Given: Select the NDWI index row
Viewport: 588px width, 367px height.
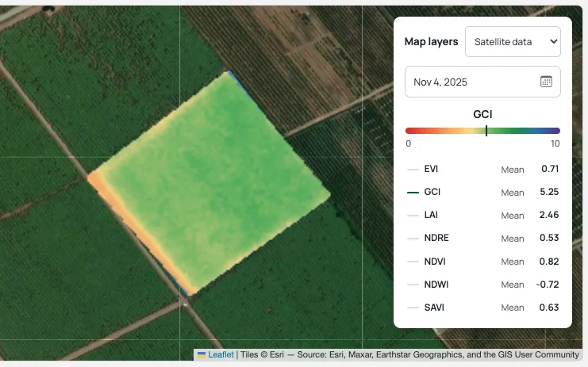Looking at the screenshot, I should point(482,285).
